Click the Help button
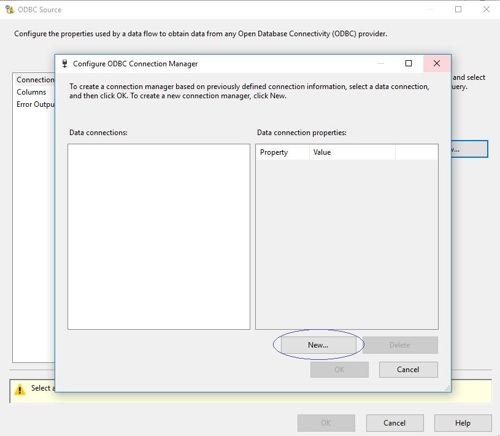 coord(463,423)
